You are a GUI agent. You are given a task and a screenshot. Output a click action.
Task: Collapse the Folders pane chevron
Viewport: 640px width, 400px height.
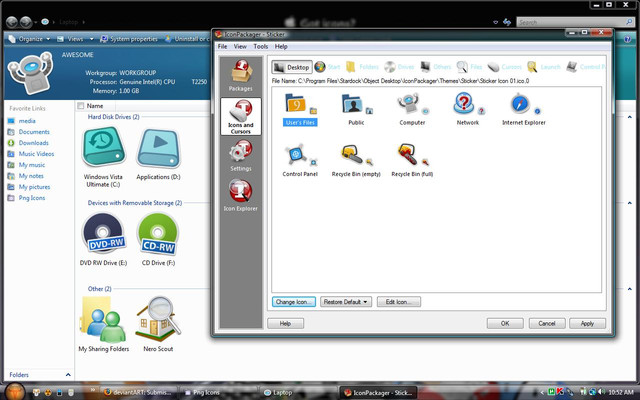pyautogui.click(x=68, y=375)
